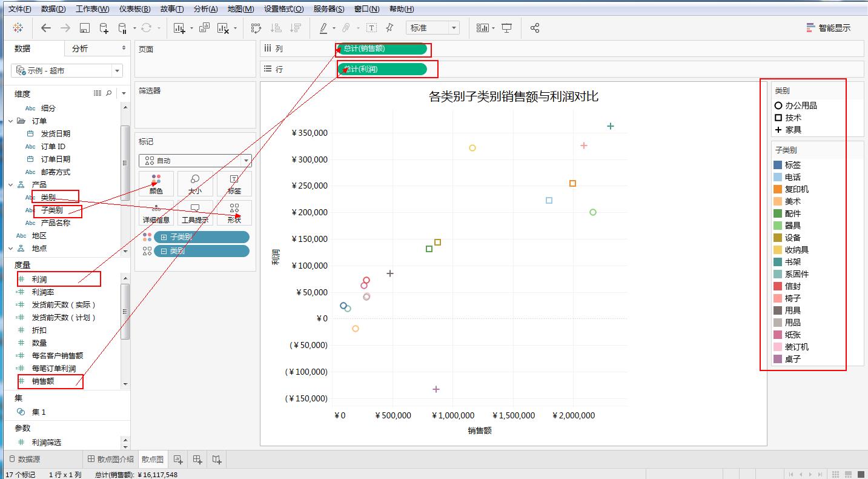Viewport: 868px width, 479px height.
Task: Clear the current sheet
Action: (223, 28)
